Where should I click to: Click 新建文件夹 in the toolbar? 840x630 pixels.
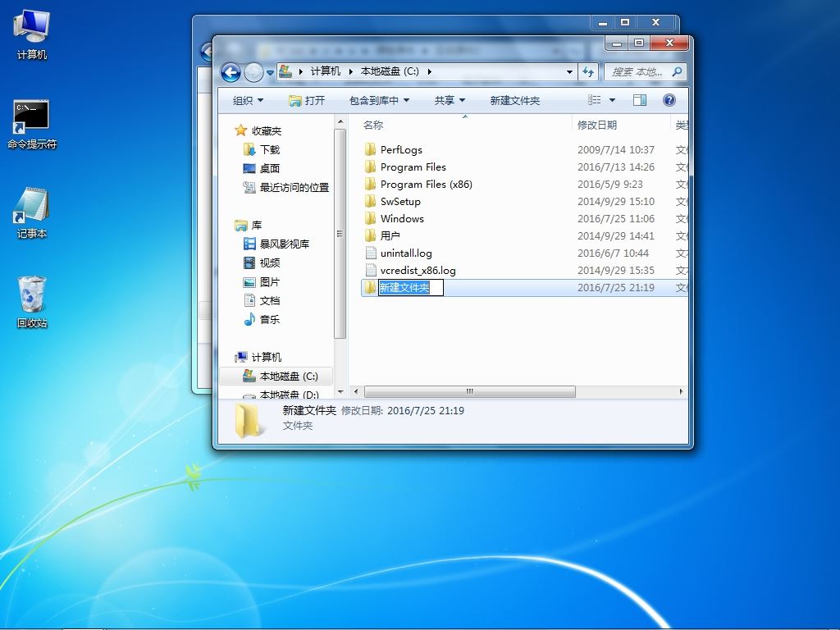tap(515, 100)
